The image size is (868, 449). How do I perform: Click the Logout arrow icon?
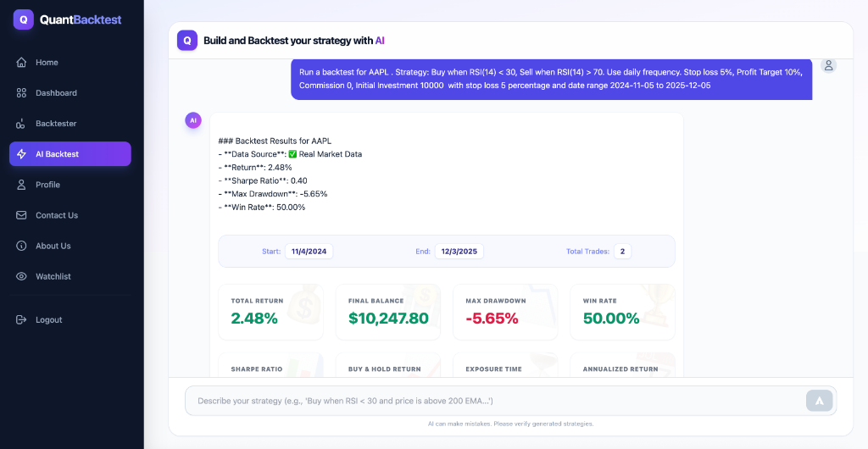(21, 320)
